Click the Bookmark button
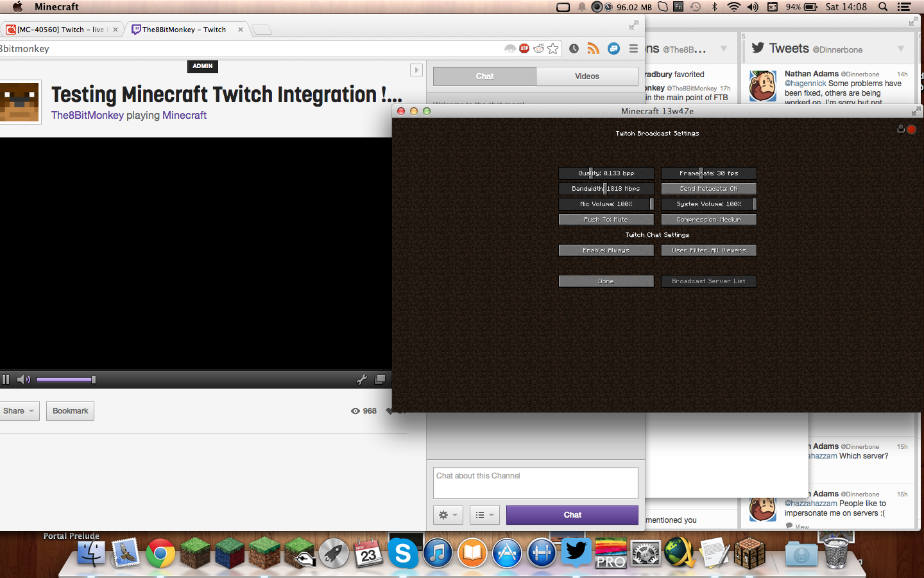This screenshot has width=924, height=578. coord(71,411)
